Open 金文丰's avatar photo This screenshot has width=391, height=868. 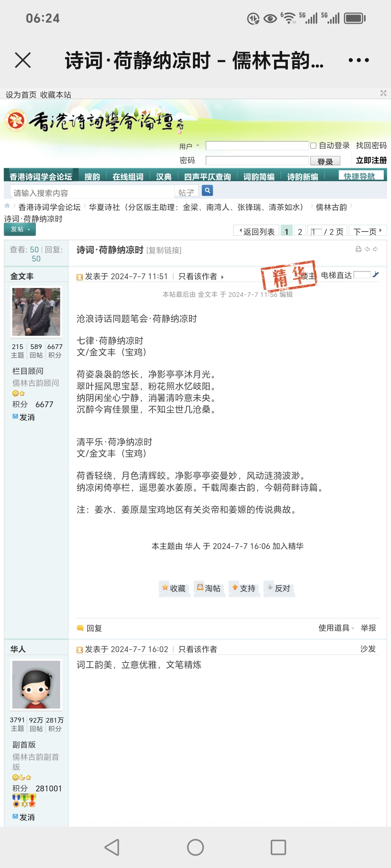pos(36,312)
